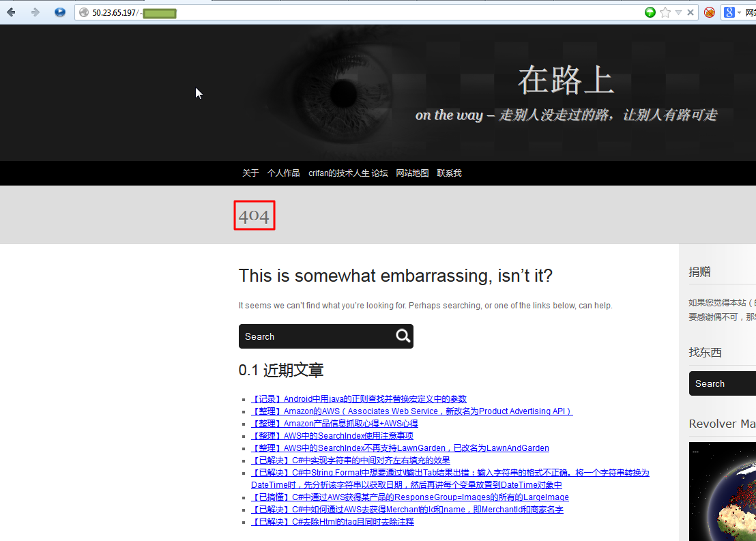Open the address bar history dropdown arrow

tap(678, 12)
